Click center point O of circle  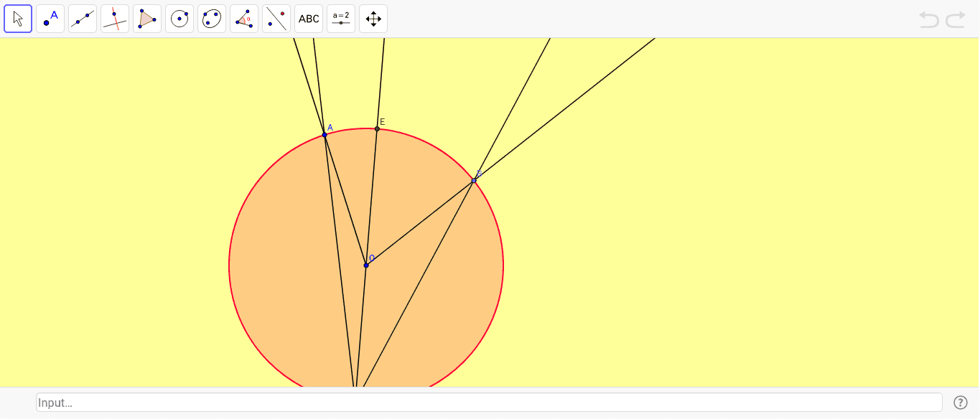point(366,265)
